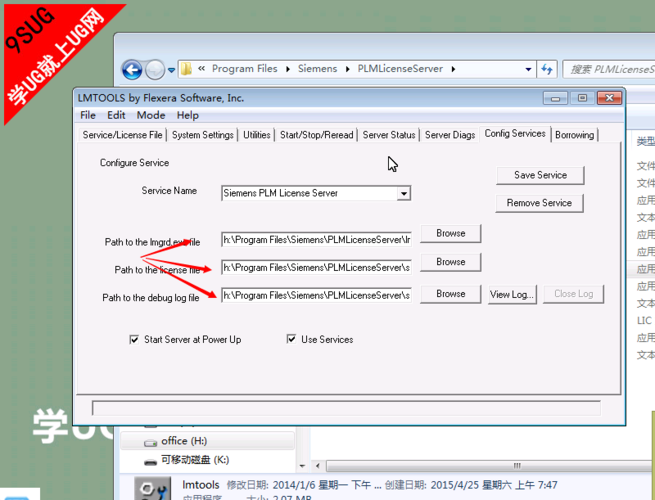Switch to the System Settings tab
Screen dimensions: 655x500
click(x=203, y=135)
